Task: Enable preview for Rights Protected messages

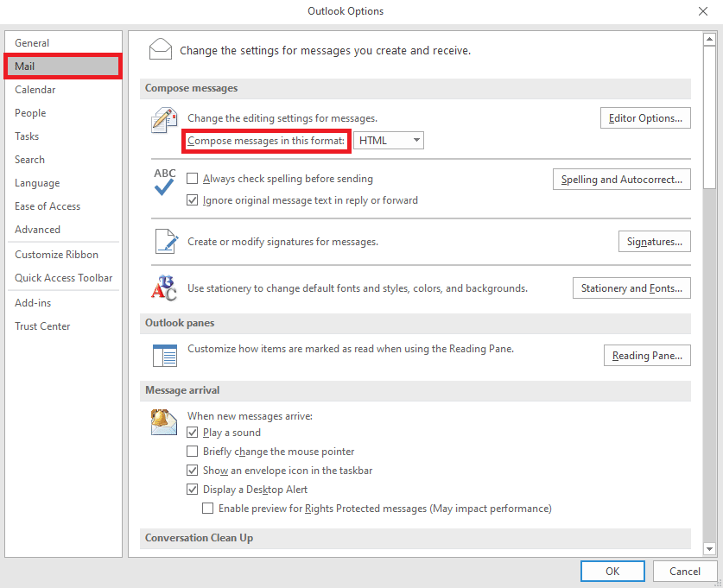Action: tap(208, 509)
